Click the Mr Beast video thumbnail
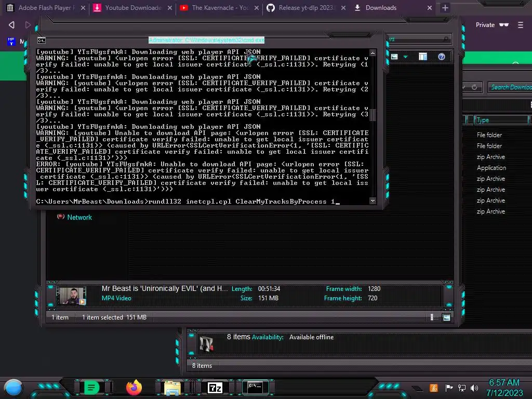This screenshot has width=532, height=399. (x=71, y=296)
